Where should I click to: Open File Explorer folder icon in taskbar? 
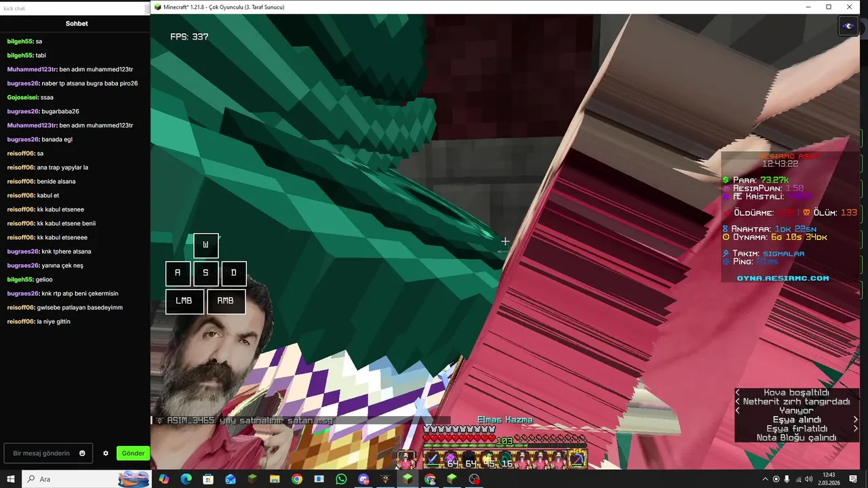coord(275,479)
